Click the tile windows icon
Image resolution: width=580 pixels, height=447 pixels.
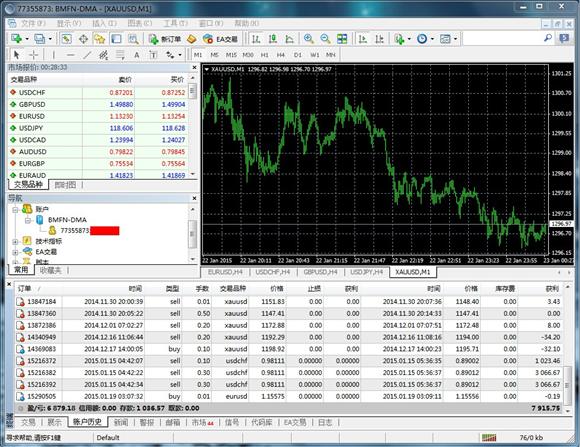(342, 38)
